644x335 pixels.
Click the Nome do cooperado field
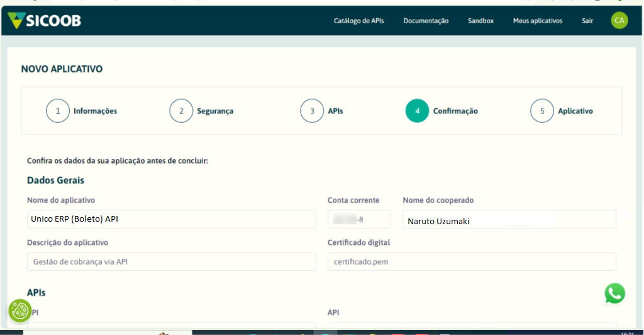coord(509,219)
